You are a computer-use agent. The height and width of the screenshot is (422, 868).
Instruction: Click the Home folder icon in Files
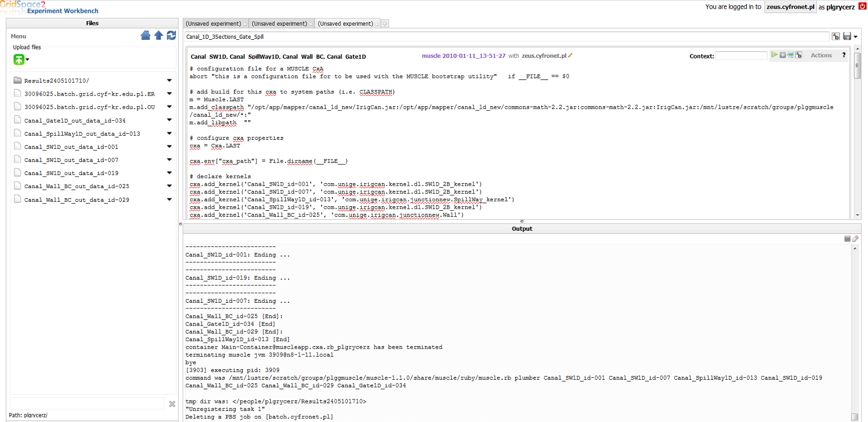[145, 35]
